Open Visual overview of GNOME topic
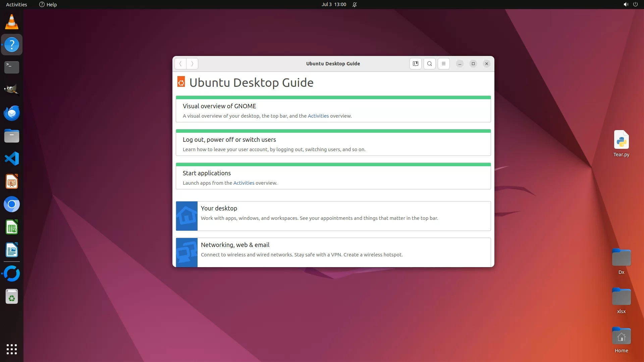Viewport: 644px width, 362px height. point(219,106)
